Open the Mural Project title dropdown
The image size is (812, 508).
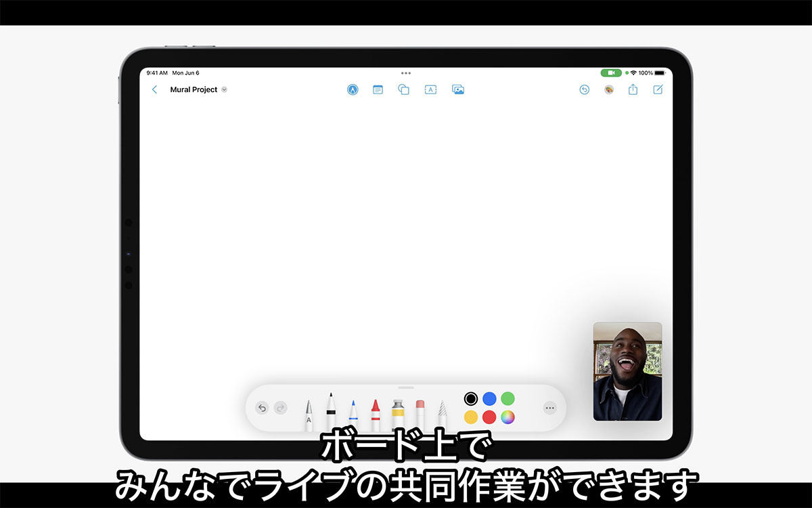pyautogui.click(x=224, y=89)
